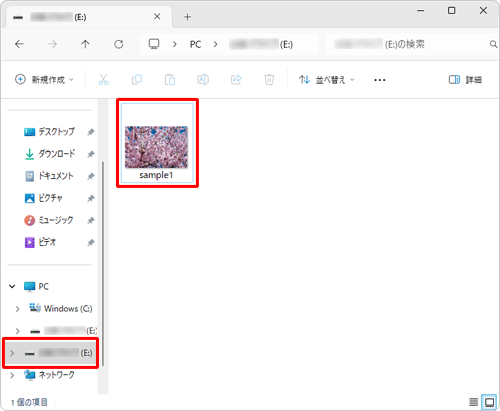Screen dimensions: 500x411
Task: Select PC in the navigation tree
Action: click(x=36, y=286)
